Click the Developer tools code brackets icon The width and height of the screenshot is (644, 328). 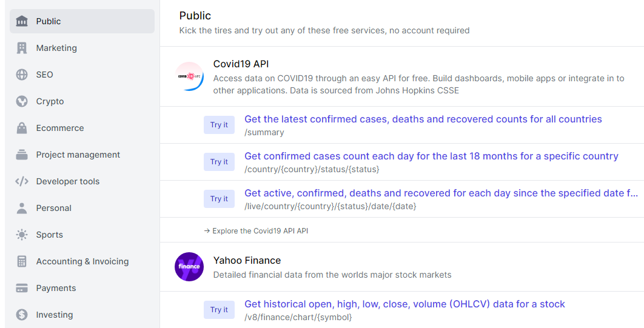(x=22, y=181)
